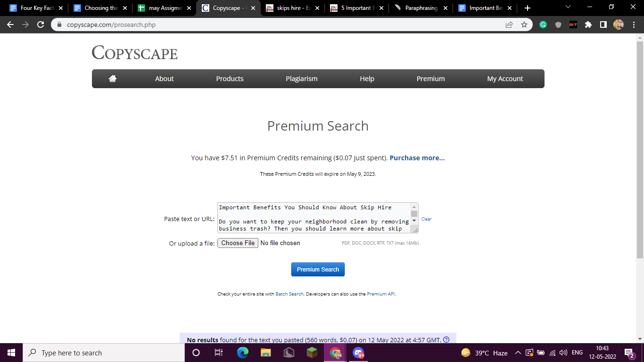This screenshot has height=362, width=644.
Task: Open Cortana circle icon in taskbar
Action: (196, 353)
